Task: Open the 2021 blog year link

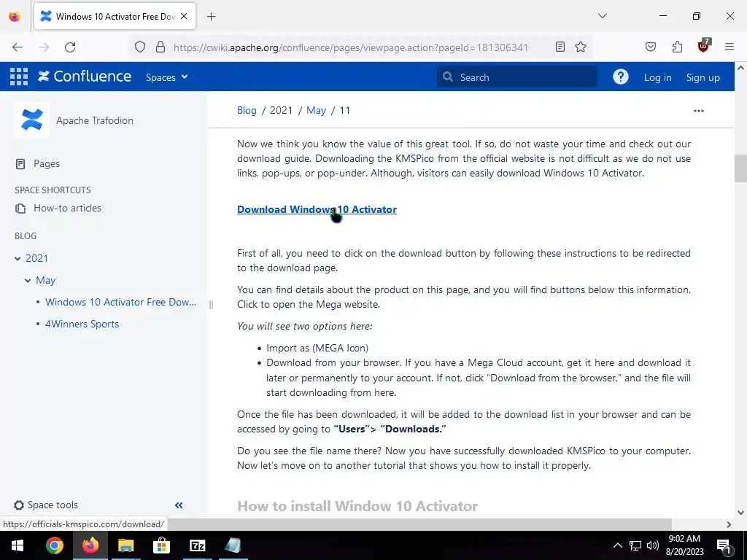Action: (36, 259)
